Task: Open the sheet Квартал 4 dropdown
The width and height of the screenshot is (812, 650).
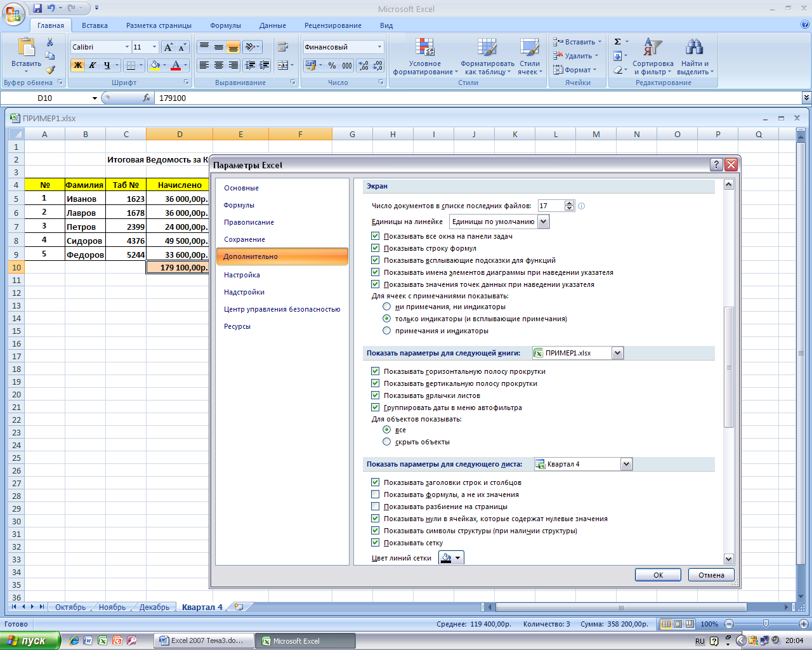Action: (x=626, y=464)
